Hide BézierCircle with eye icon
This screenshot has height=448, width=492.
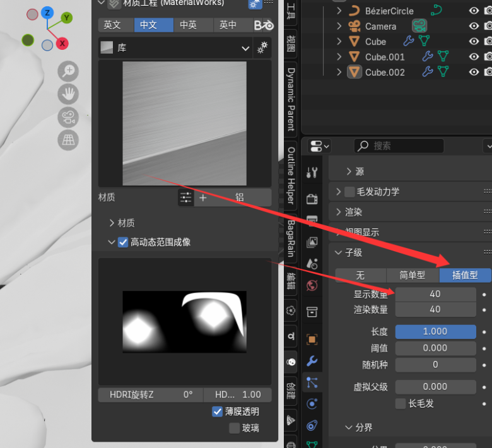click(x=474, y=11)
